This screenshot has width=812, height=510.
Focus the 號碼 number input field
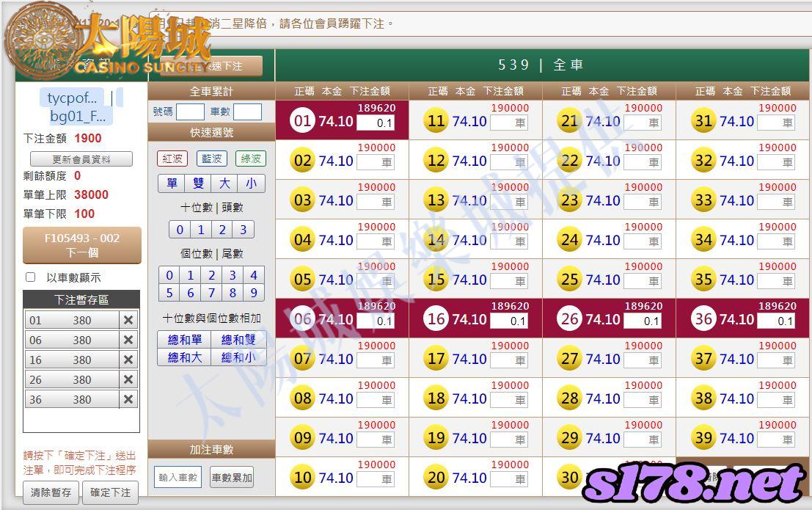pyautogui.click(x=190, y=112)
